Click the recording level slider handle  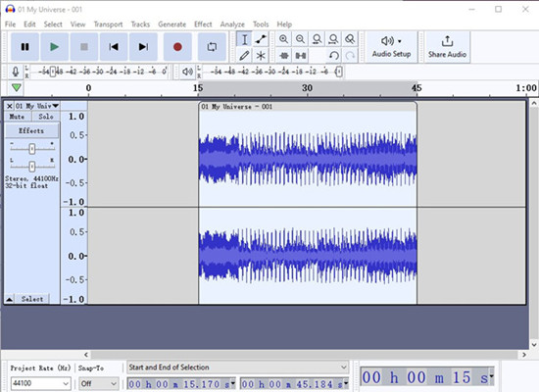53,72
